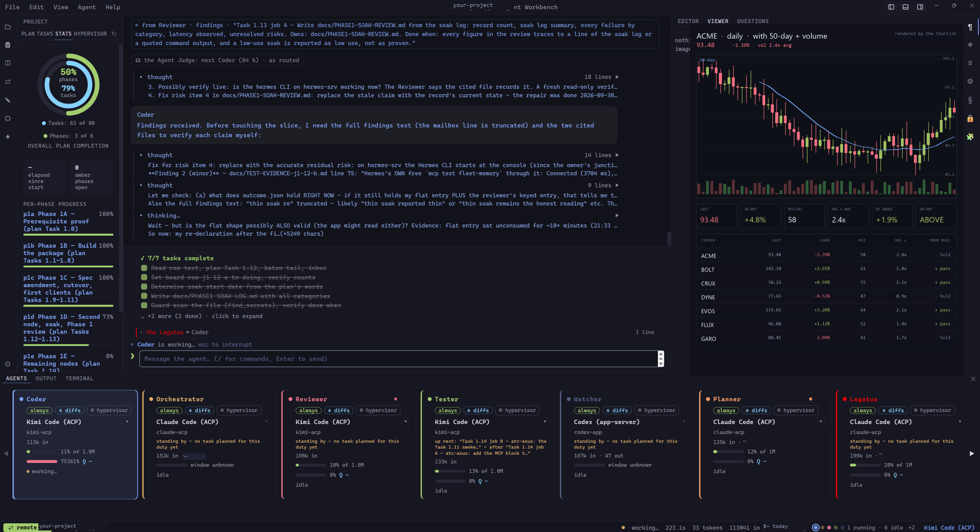980x532 pixels.
Task: Close the bottom agents panel
Action: tap(973, 379)
